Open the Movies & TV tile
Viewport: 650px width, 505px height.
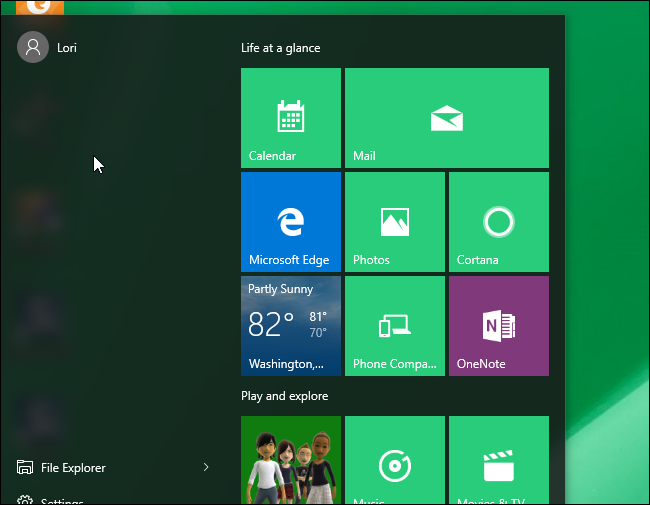click(x=499, y=460)
